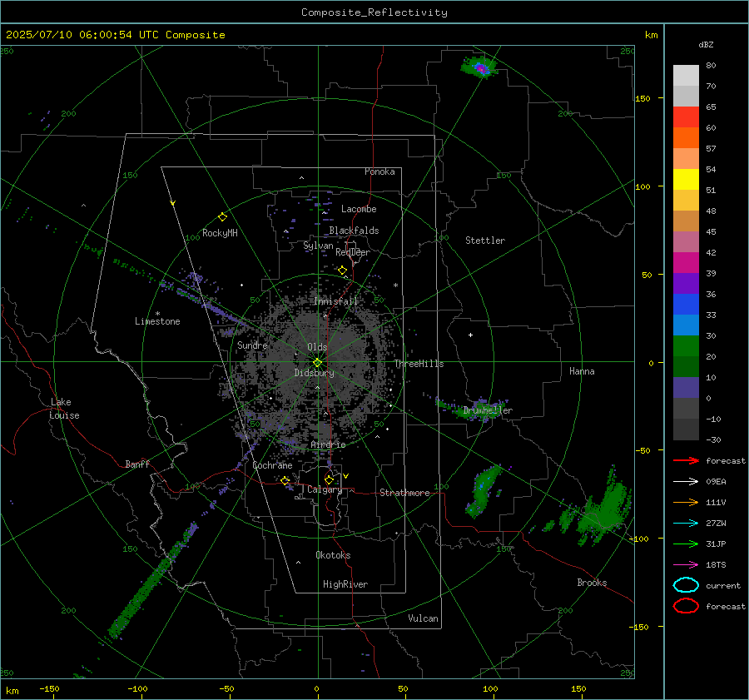Click the red forecast arrow in legend
The image size is (749, 700).
[686, 460]
